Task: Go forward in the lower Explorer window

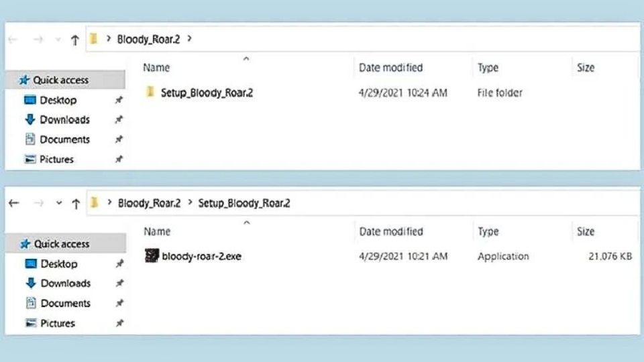Action: coord(39,203)
